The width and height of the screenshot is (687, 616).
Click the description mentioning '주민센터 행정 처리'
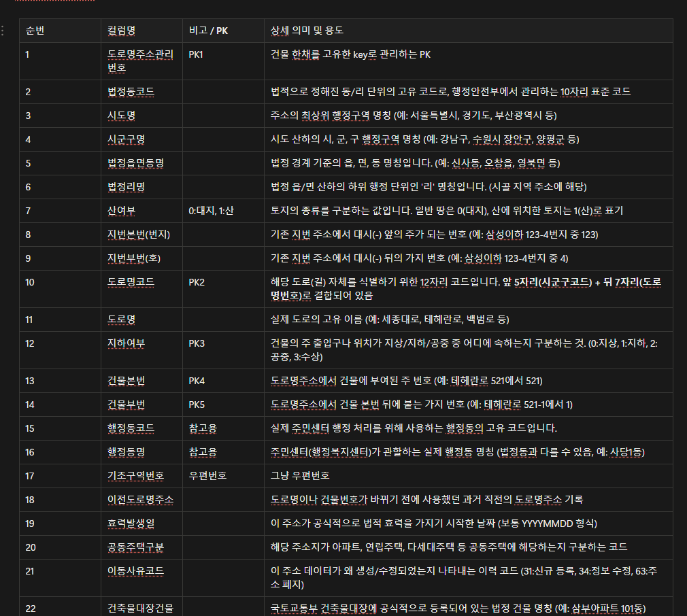[469, 428]
